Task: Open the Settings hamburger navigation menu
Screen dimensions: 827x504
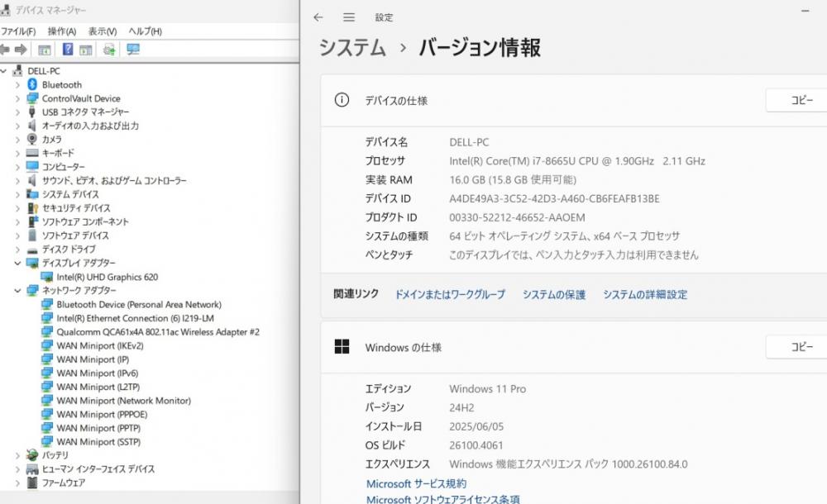Action: click(349, 17)
